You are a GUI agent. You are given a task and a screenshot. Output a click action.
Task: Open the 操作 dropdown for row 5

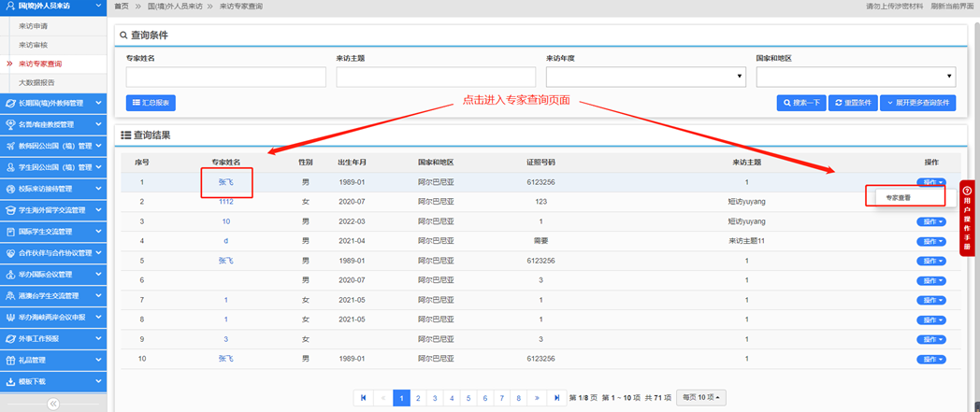pos(931,262)
